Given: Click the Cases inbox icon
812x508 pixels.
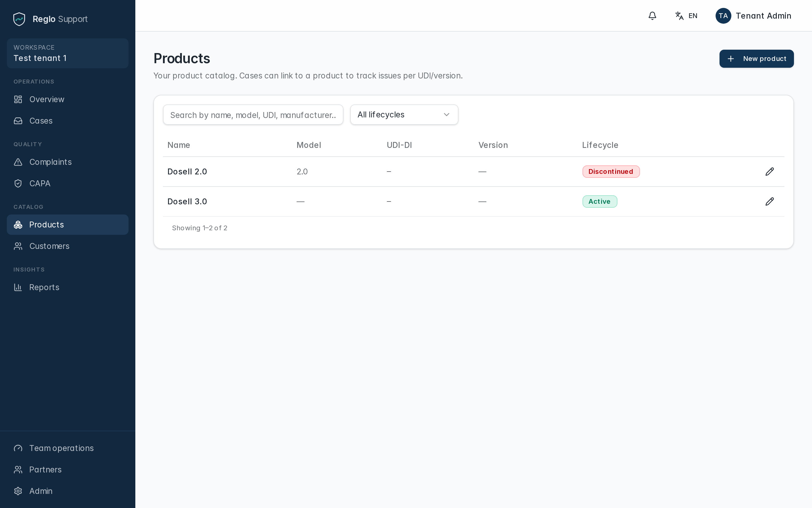Looking at the screenshot, I should [x=18, y=121].
